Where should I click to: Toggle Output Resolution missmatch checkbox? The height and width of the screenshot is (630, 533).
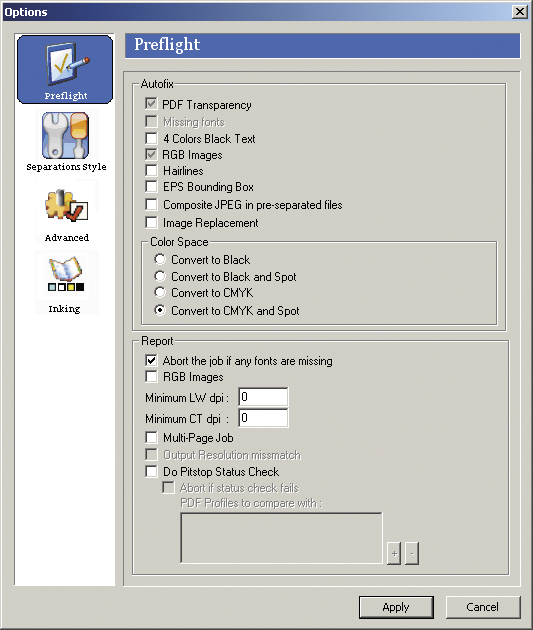coord(151,454)
